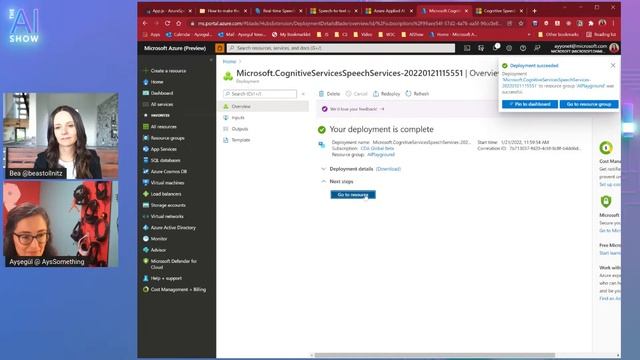Open the CDA Global Beta subscription link
This screenshot has width=640, height=360.
point(377,149)
